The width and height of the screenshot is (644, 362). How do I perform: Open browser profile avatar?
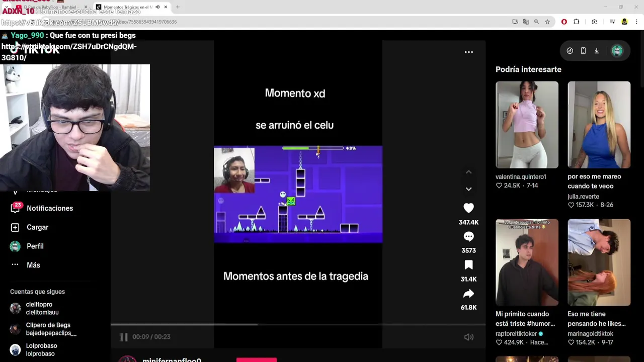pyautogui.click(x=624, y=22)
